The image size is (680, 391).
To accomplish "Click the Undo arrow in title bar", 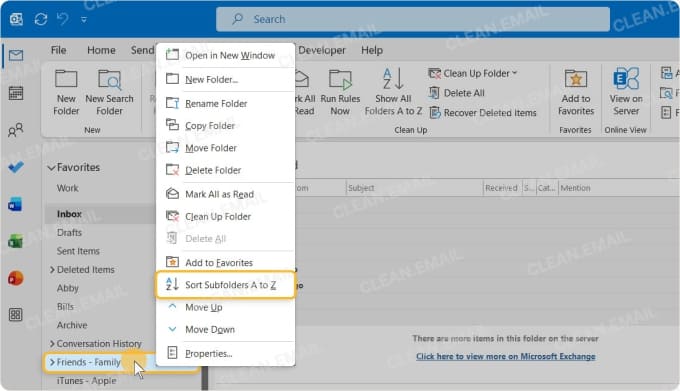I will pos(63,19).
